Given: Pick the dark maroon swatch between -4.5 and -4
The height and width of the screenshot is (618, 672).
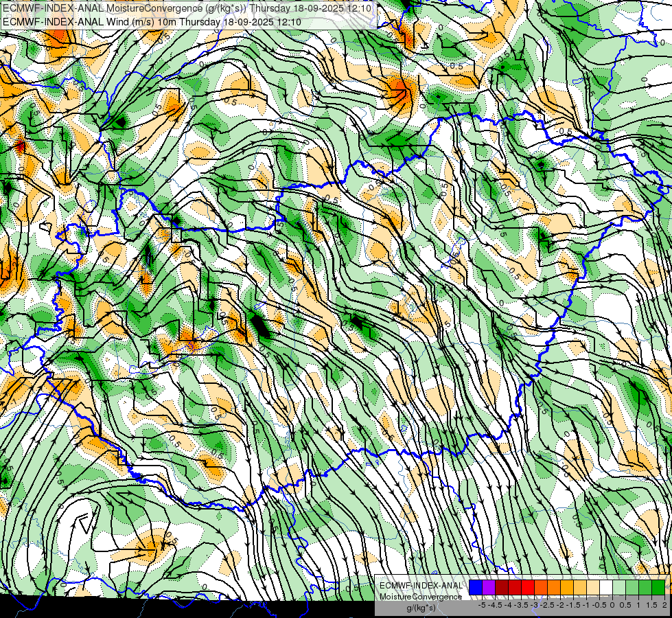Looking at the screenshot, I should 502,588.
